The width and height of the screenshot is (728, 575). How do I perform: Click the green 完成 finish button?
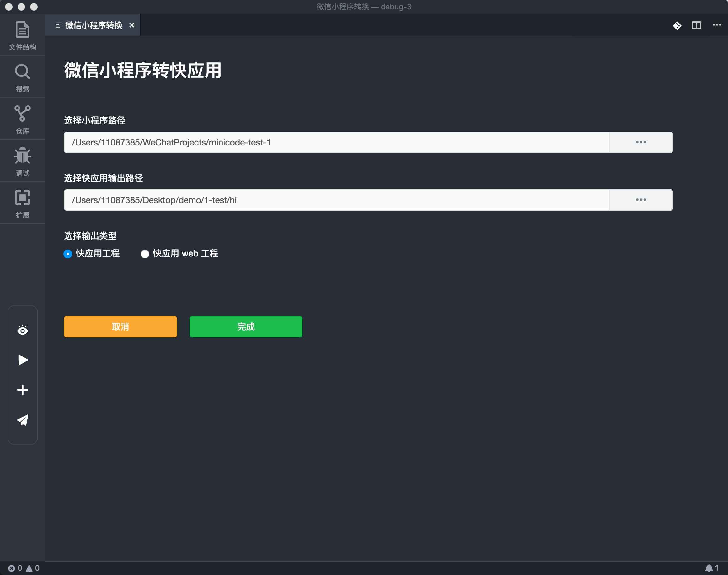point(246,327)
